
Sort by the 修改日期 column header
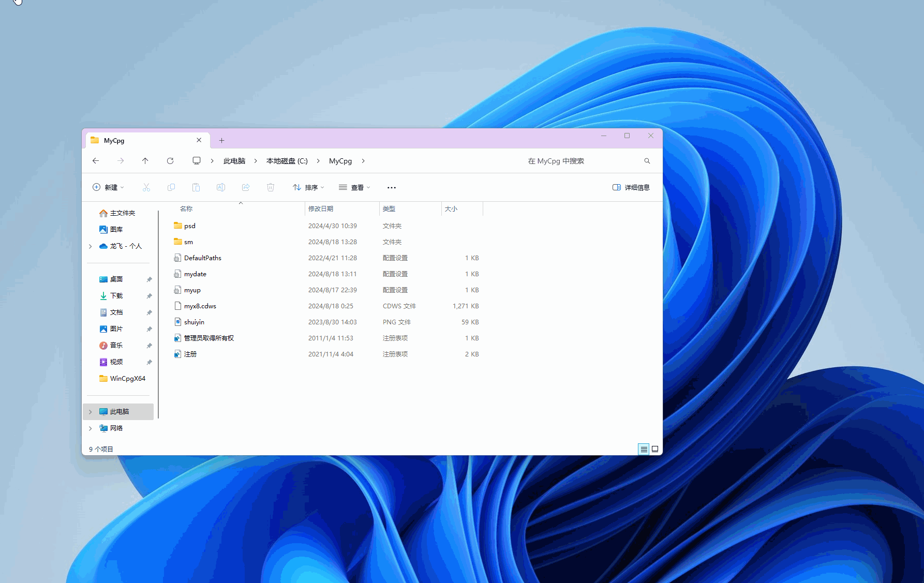coord(342,209)
